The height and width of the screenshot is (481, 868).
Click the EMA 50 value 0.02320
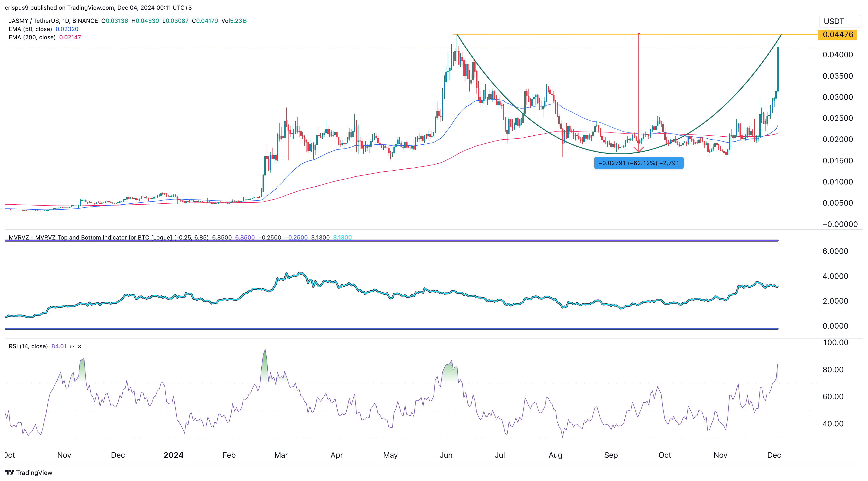pos(67,29)
